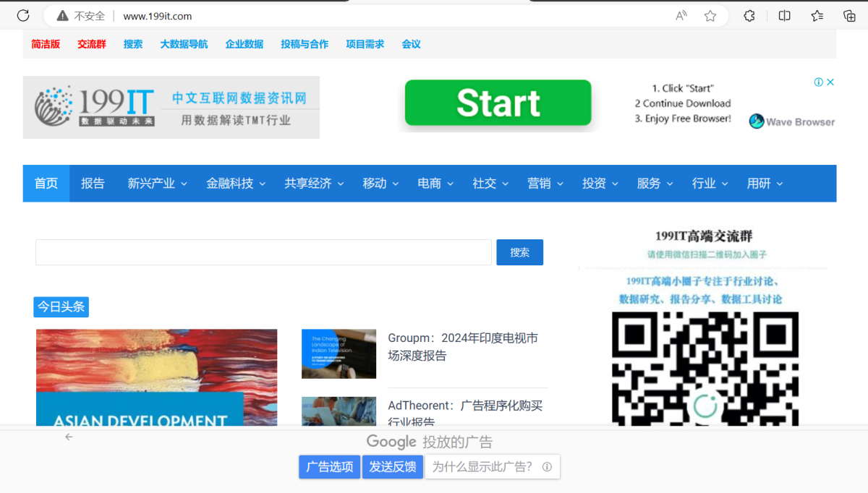The height and width of the screenshot is (493, 868).
Task: Dismiss the ad with the X
Action: [830, 82]
